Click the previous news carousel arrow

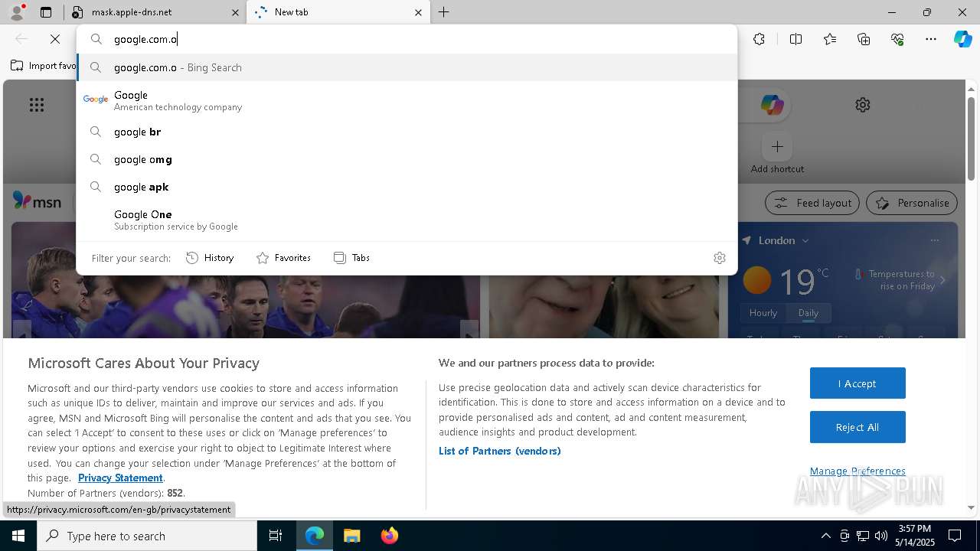pyautogui.click(x=21, y=331)
